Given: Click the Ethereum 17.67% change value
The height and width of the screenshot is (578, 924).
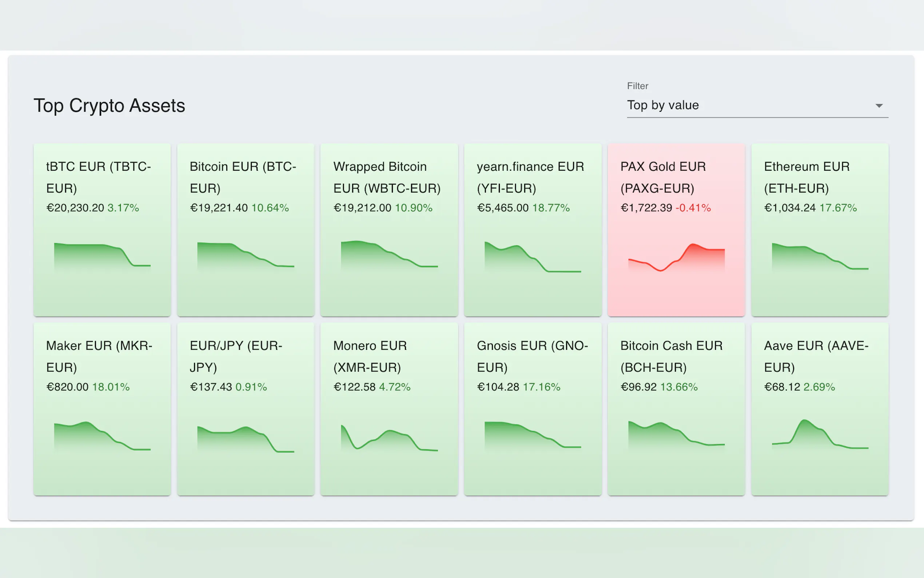Looking at the screenshot, I should coord(838,208).
